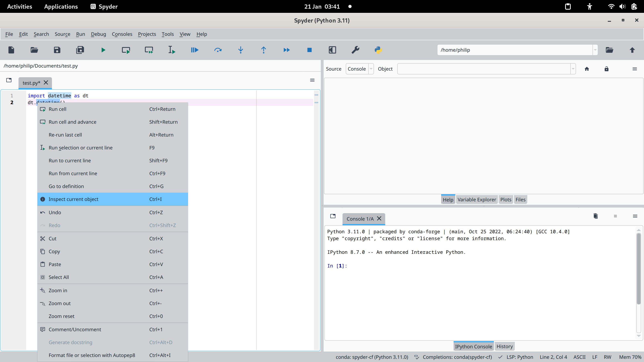This screenshot has height=362, width=644.
Task: Click the Stop execution icon
Action: tap(310, 50)
